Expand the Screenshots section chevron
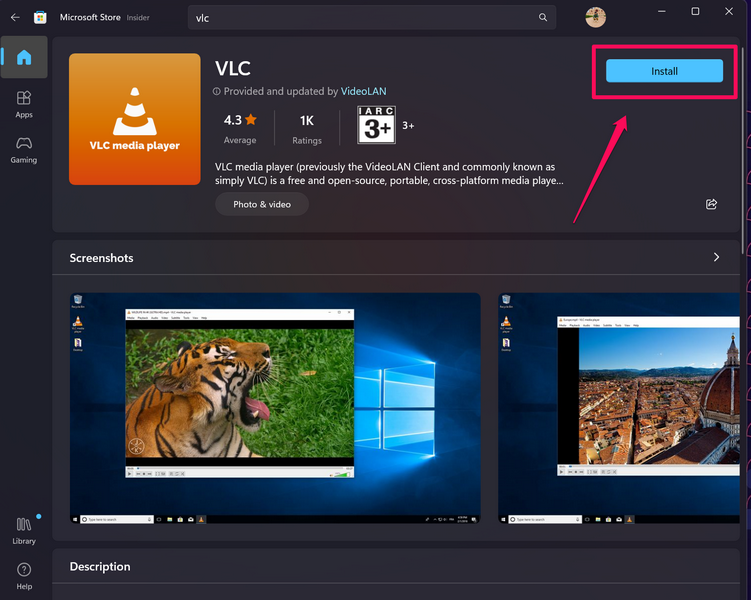751x600 pixels. click(716, 257)
